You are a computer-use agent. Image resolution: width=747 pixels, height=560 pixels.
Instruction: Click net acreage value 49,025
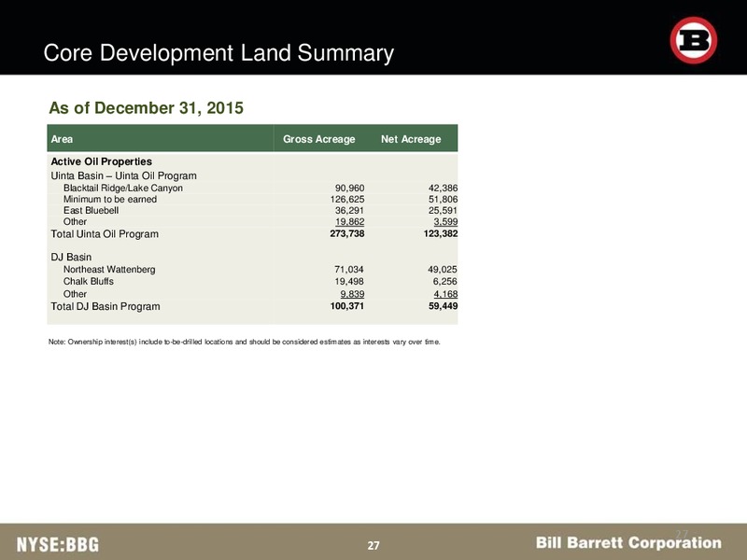(443, 270)
